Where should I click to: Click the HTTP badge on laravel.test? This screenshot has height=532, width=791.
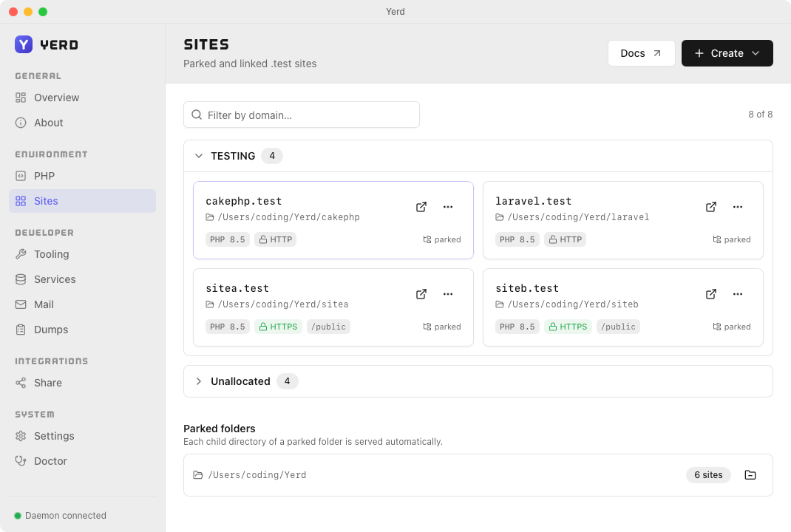tap(565, 239)
